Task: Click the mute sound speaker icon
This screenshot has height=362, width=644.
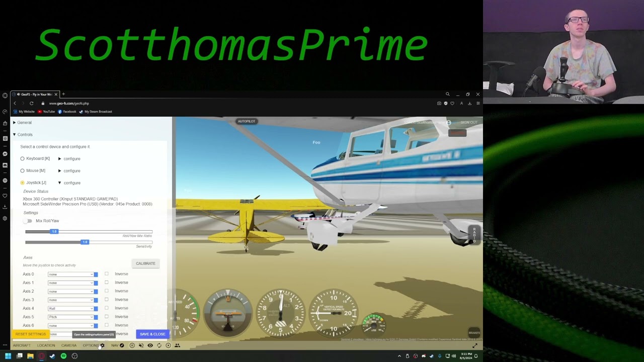Action: pyautogui.click(x=141, y=345)
